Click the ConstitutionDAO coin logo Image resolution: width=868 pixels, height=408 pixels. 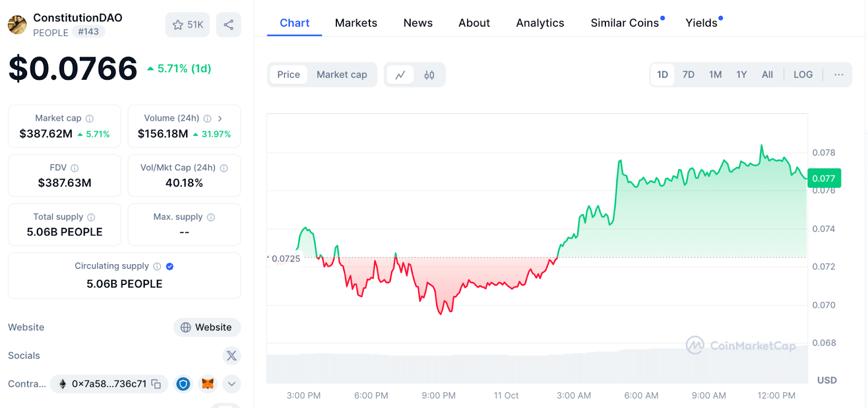(17, 24)
